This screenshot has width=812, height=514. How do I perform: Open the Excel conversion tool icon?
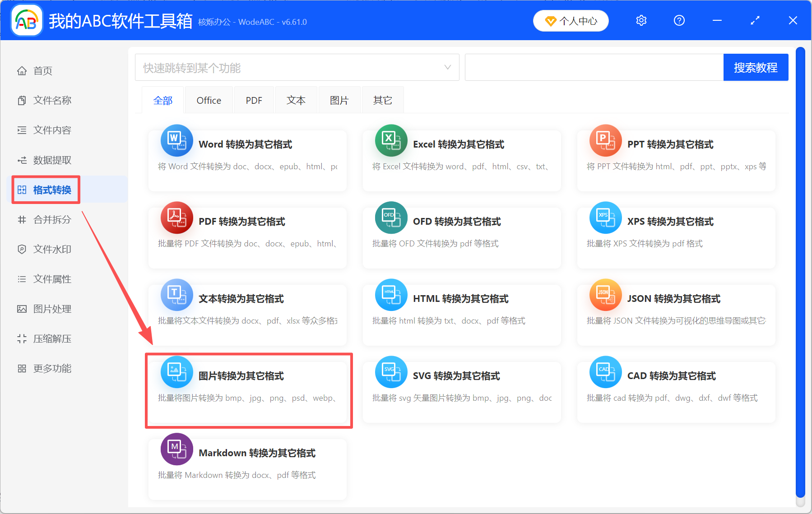point(391,141)
